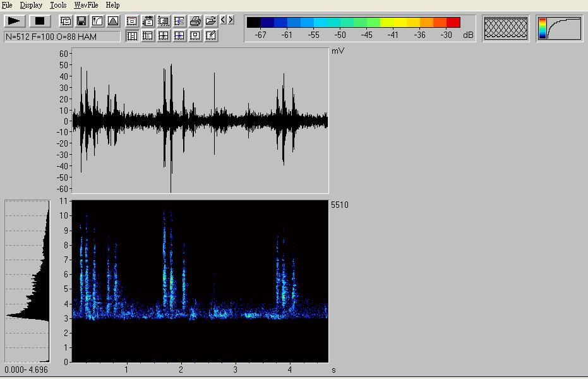Click the N=512 F=100 O=88 HAM parameter field
Viewport: 588px width, 379px height.
click(62, 37)
